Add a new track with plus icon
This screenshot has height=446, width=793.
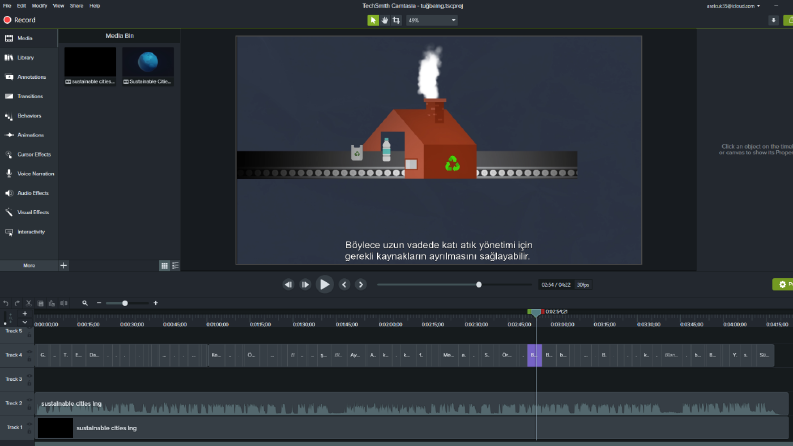pyautogui.click(x=25, y=314)
